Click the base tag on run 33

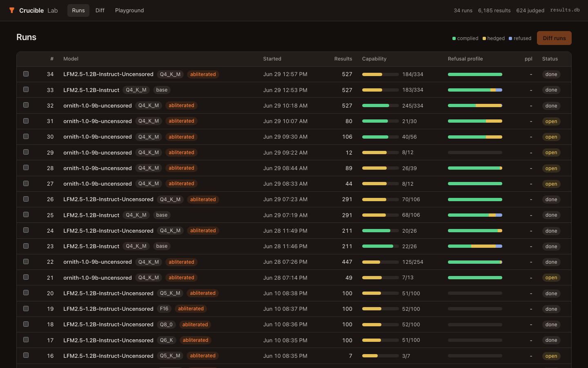162,90
